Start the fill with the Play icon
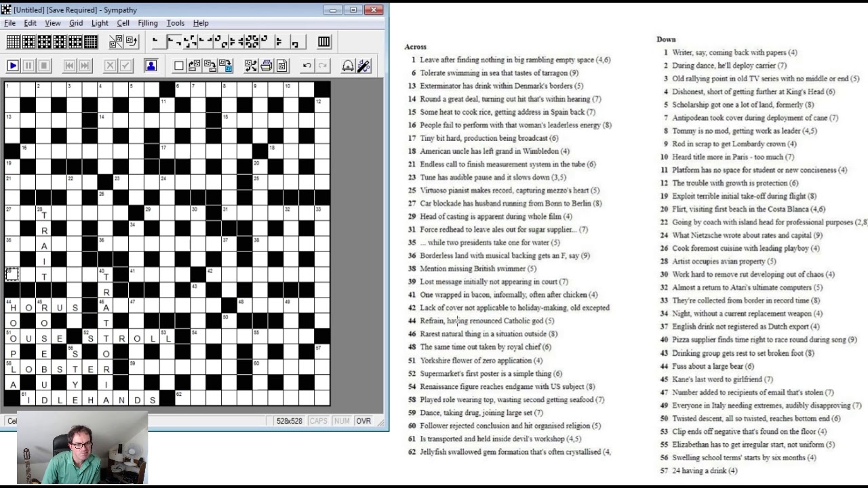Viewport: 868px width, 488px height. click(13, 65)
